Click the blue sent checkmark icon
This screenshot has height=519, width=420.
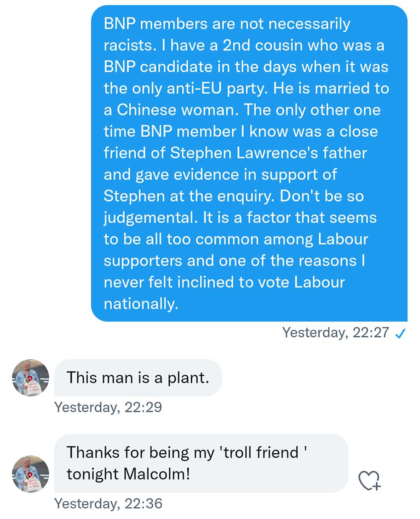[400, 333]
